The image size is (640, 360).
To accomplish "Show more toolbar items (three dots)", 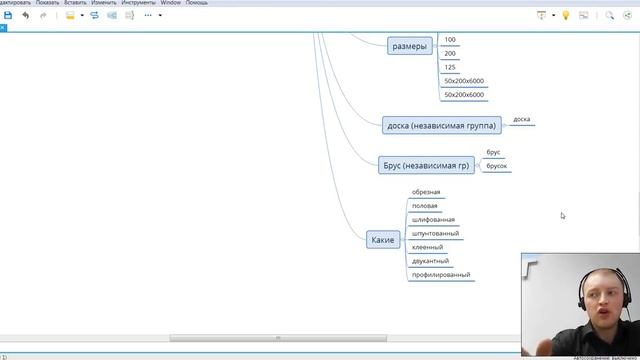I will pos(148,16).
